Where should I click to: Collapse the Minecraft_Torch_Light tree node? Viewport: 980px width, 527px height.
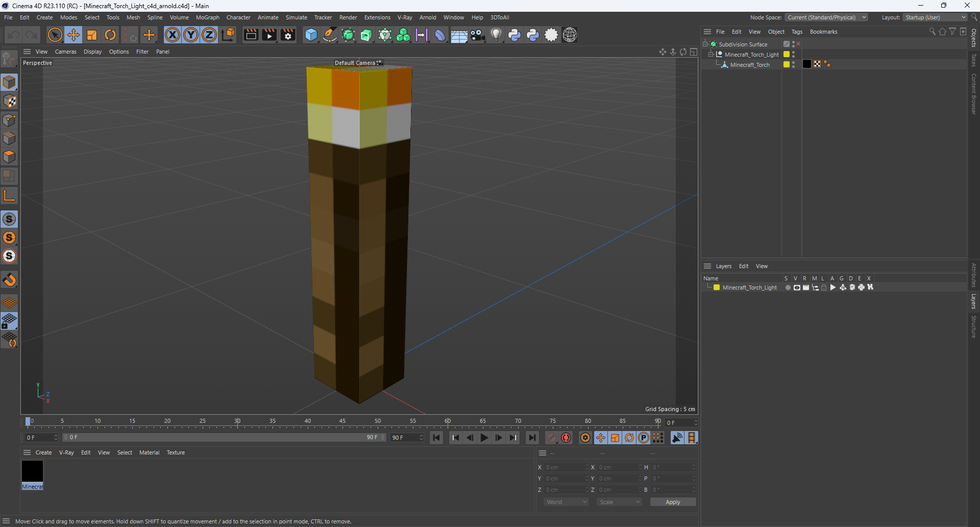coord(711,55)
